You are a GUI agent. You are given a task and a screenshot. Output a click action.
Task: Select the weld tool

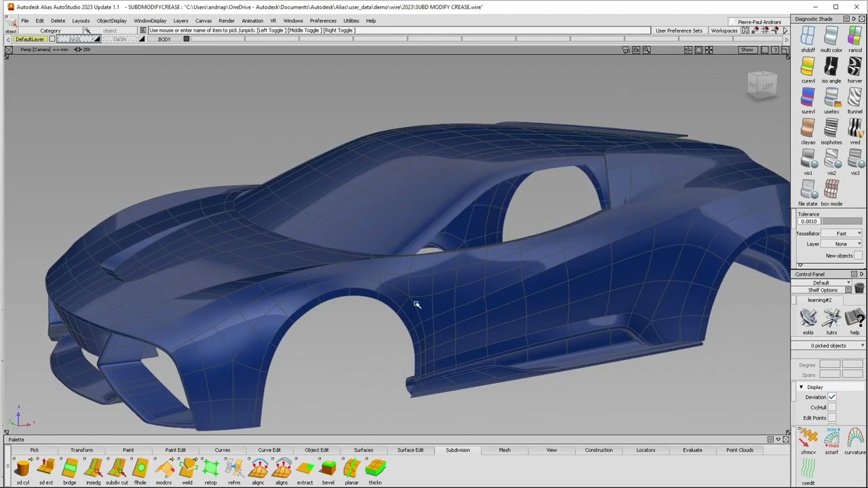click(x=187, y=468)
